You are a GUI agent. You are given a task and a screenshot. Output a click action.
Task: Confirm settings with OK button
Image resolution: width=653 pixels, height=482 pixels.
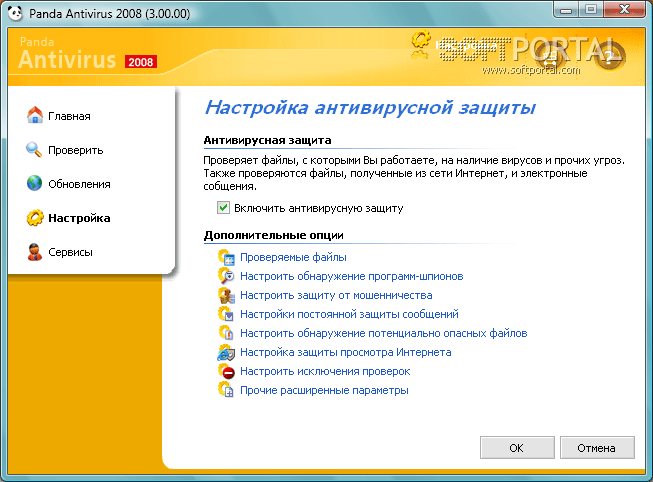517,448
